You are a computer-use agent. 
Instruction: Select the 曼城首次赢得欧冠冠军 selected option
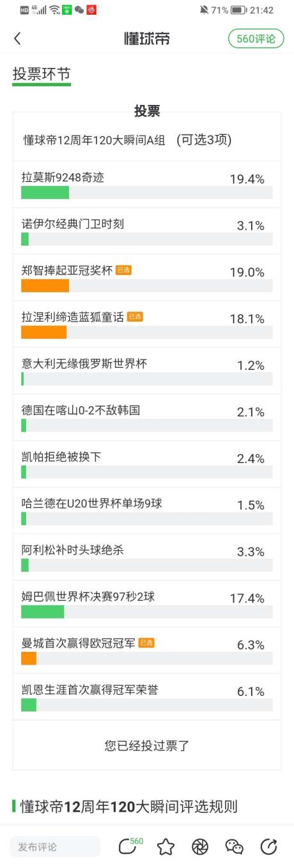[147, 650]
